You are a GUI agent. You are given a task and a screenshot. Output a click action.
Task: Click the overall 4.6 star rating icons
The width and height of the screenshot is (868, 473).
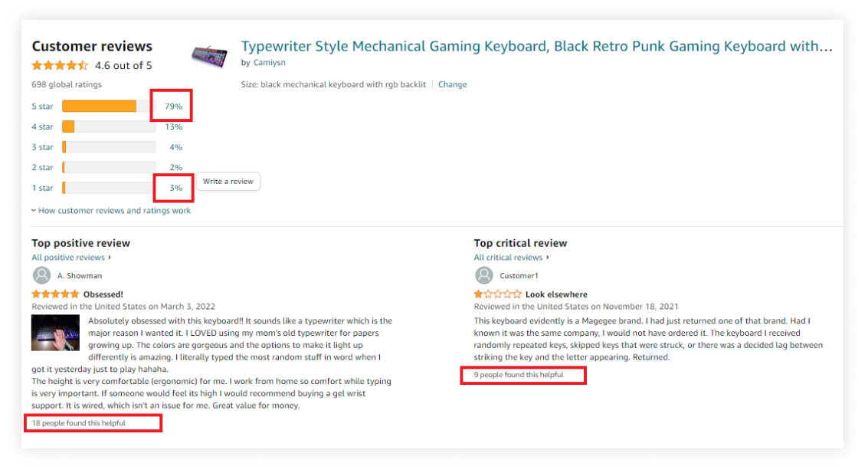(x=60, y=66)
